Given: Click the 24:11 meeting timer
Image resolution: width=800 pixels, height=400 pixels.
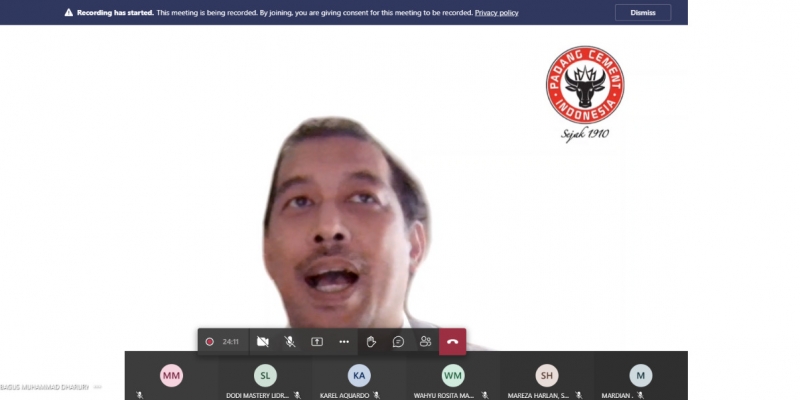Looking at the screenshot, I should tap(231, 341).
